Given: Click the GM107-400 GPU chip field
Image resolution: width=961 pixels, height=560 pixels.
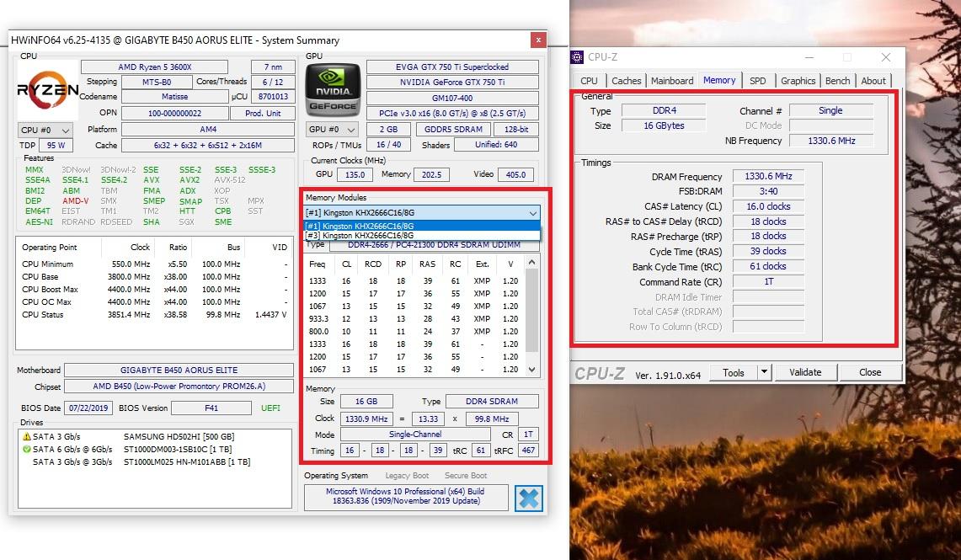Looking at the screenshot, I should coord(452,98).
